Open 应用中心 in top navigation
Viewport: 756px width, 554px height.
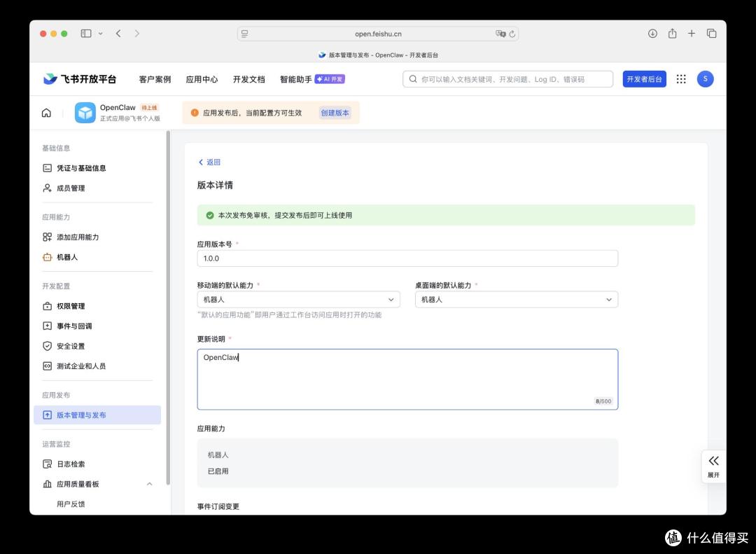(x=202, y=79)
